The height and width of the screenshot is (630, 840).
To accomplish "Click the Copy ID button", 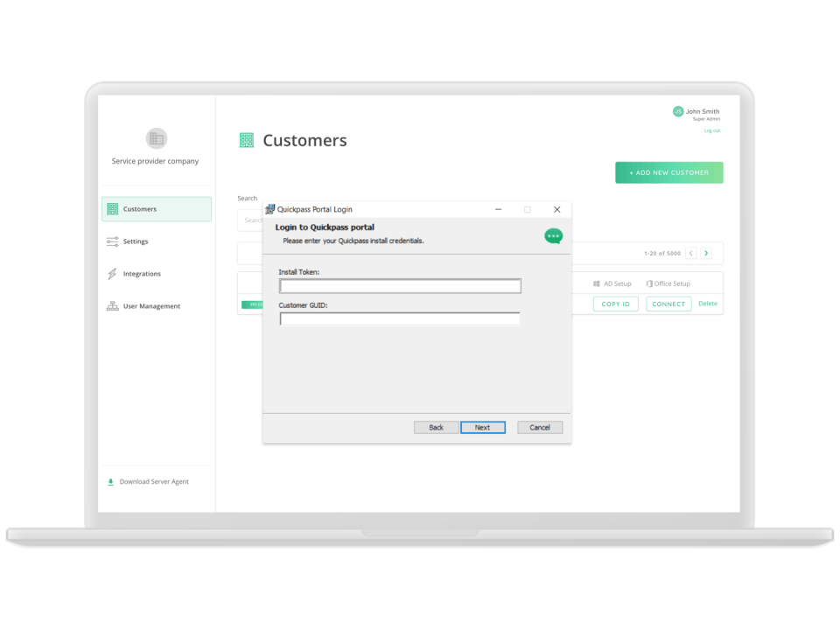I will point(615,304).
